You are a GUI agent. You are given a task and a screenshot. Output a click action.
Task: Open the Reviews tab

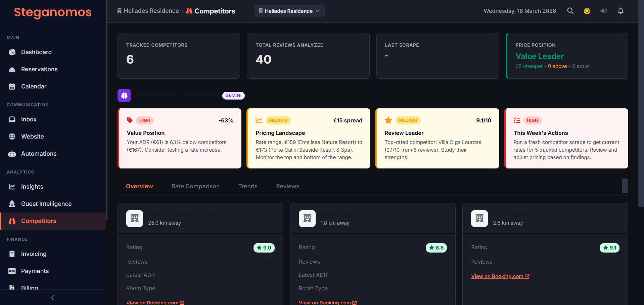coord(287,186)
